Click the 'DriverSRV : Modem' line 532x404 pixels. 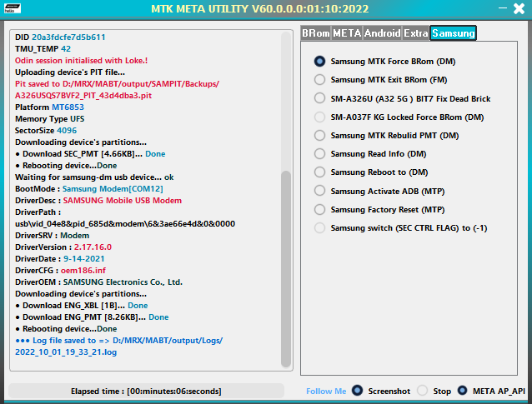[x=52, y=236]
